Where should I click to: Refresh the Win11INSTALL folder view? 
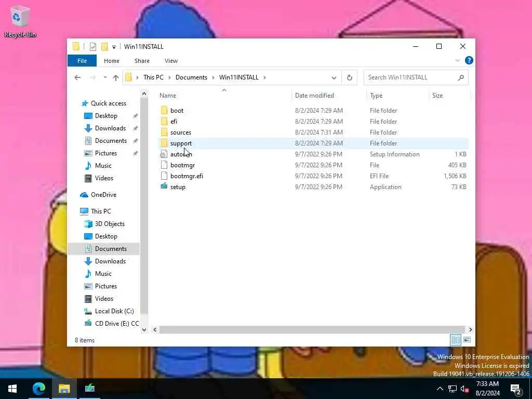coord(350,77)
